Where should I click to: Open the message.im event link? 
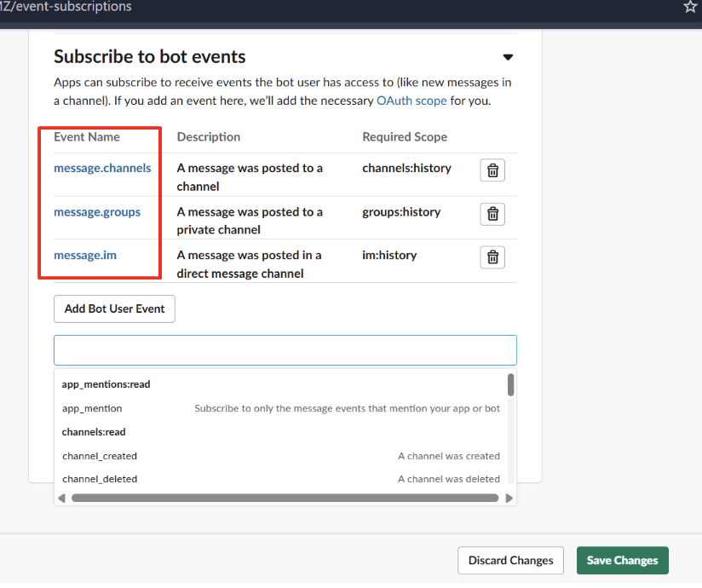coord(85,256)
